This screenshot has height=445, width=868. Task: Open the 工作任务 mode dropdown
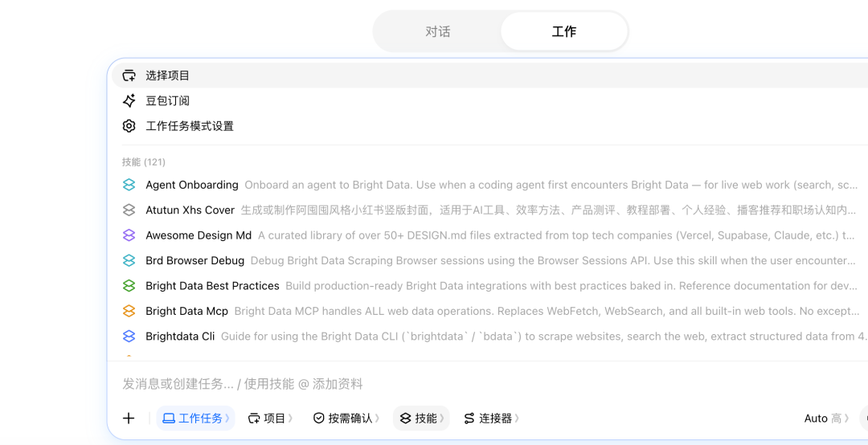[x=196, y=418]
